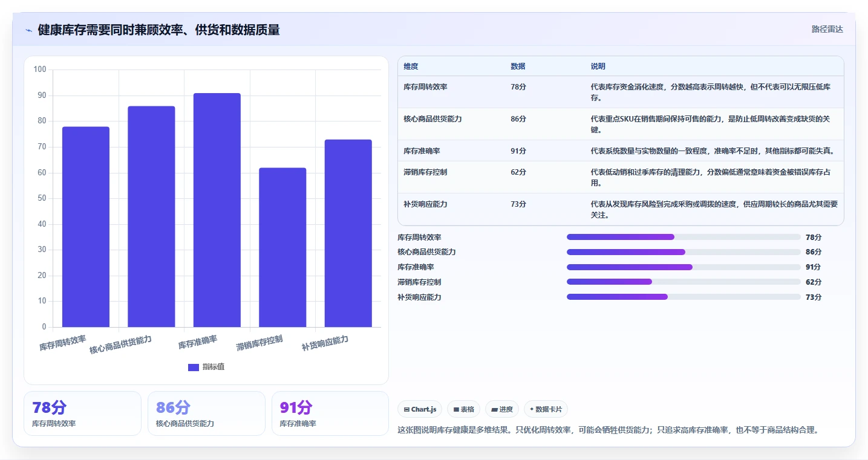Click the 滞销库存控制 progress bar
Screen dimensions: 868x460
[684, 282]
